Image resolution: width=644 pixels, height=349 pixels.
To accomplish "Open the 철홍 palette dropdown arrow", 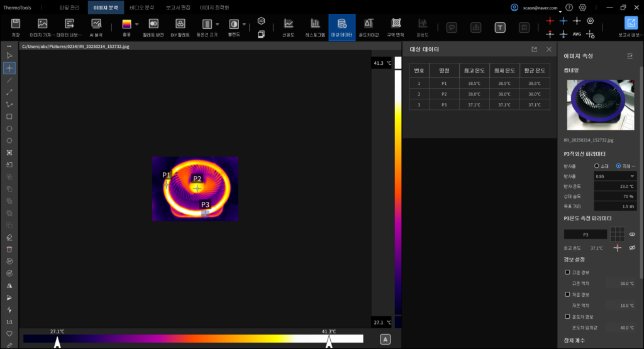I will coord(138,24).
